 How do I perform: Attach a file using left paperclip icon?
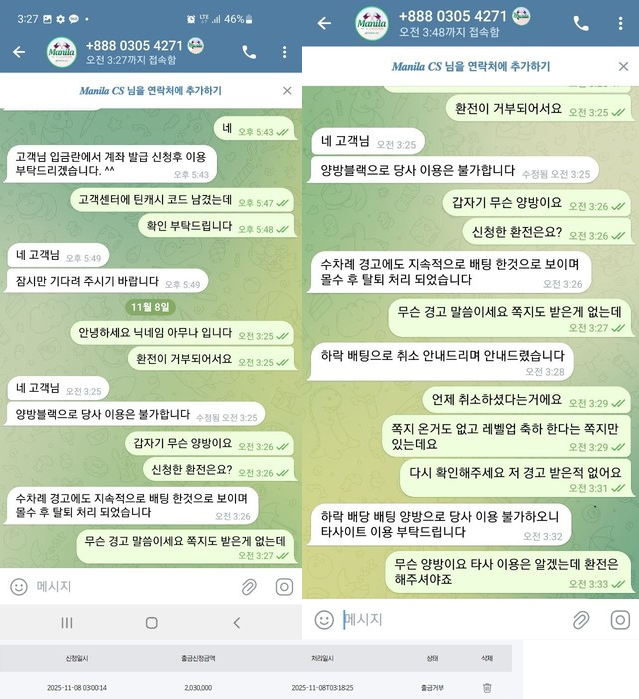249,587
